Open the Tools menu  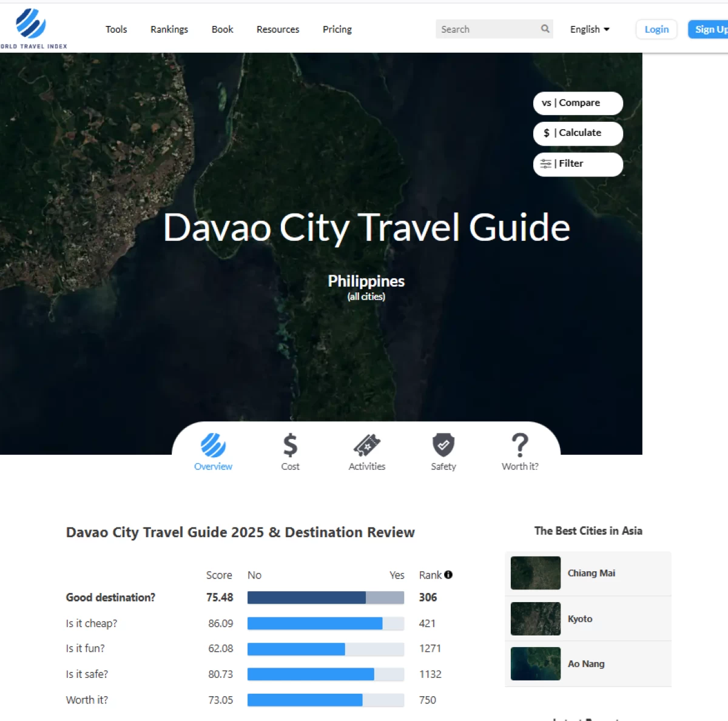coord(116,29)
